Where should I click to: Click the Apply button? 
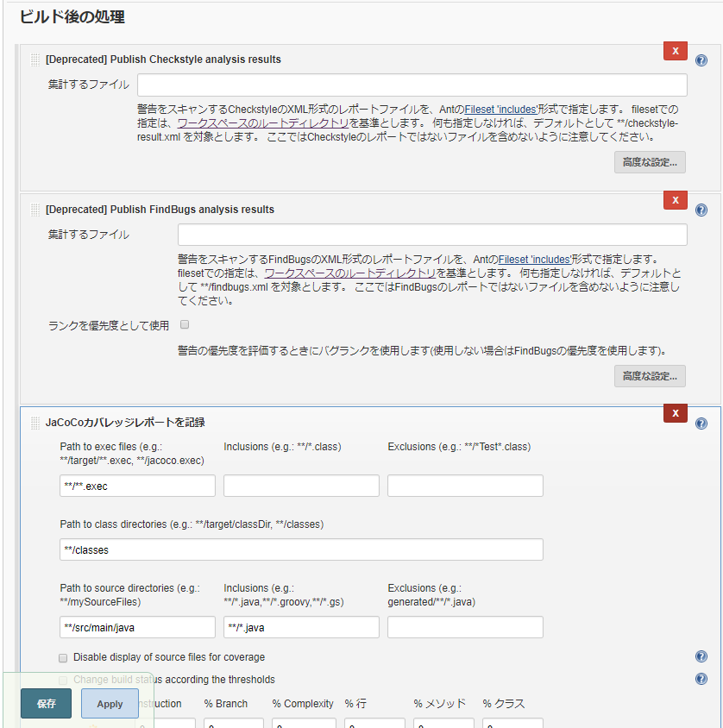tap(110, 703)
